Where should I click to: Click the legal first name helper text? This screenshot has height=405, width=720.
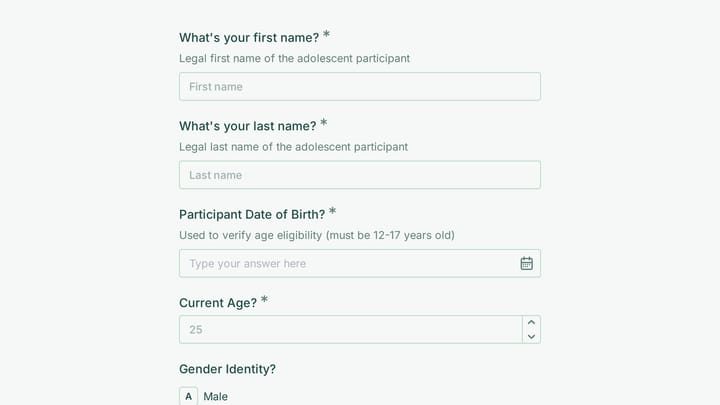(x=294, y=58)
